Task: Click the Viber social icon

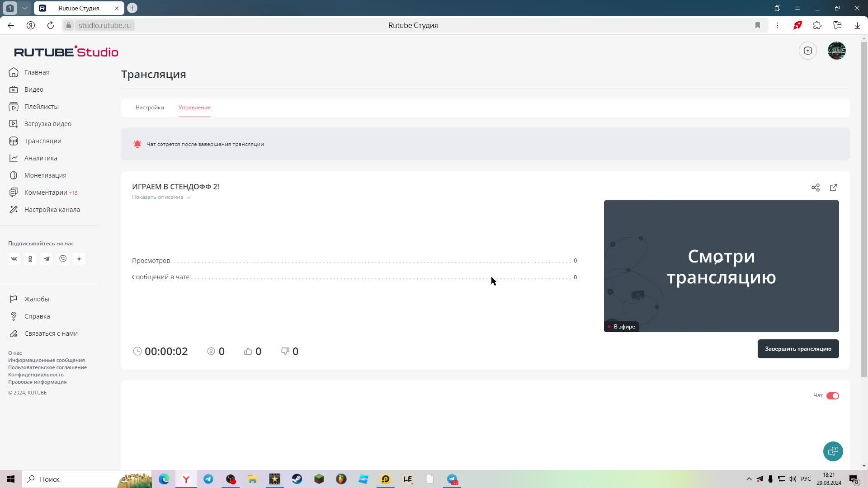Action: (x=63, y=259)
